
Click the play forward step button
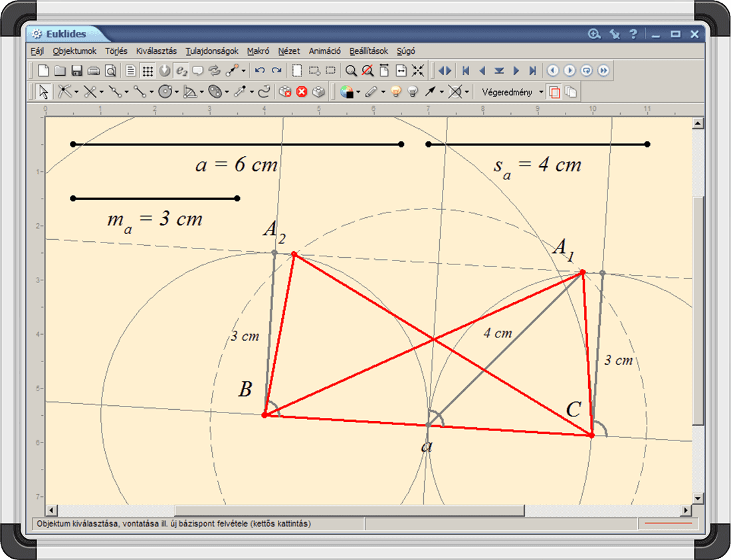[516, 70]
